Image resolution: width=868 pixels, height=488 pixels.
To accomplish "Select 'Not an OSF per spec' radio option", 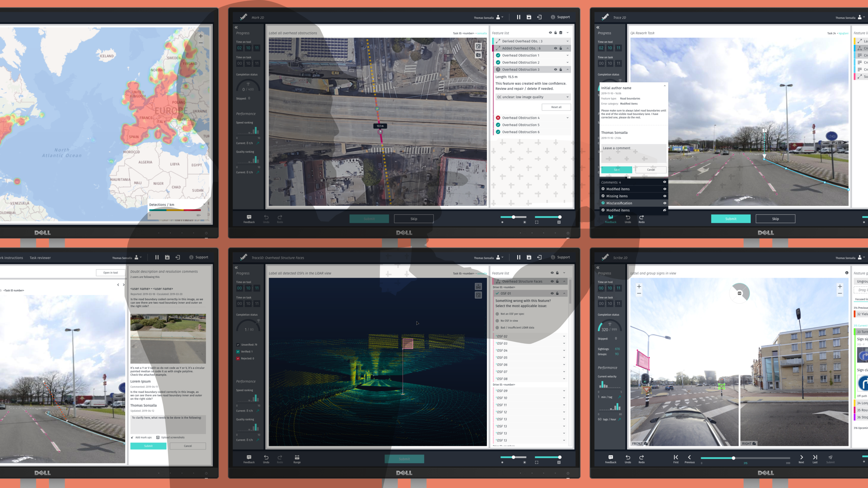I will pos(497,314).
